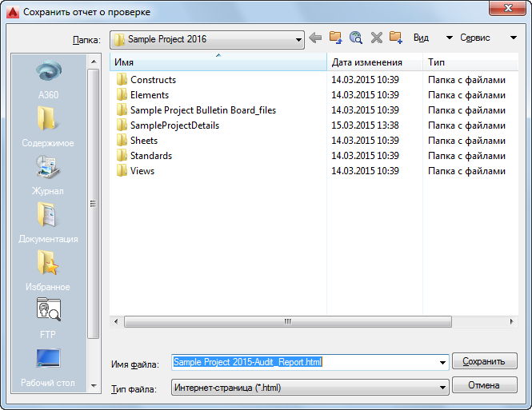Create a new folder
This screenshot has width=532, height=410.
[396, 38]
